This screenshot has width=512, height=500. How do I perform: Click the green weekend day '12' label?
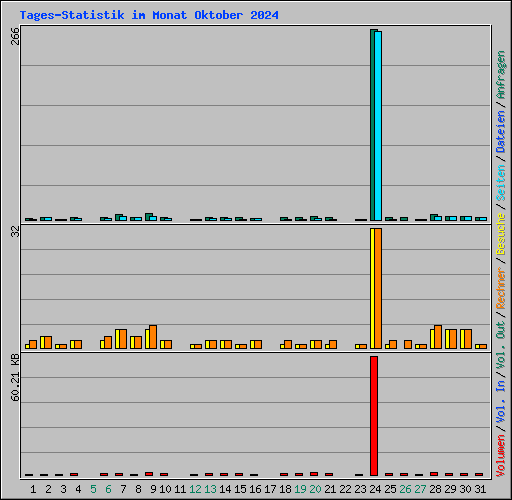pos(195,489)
